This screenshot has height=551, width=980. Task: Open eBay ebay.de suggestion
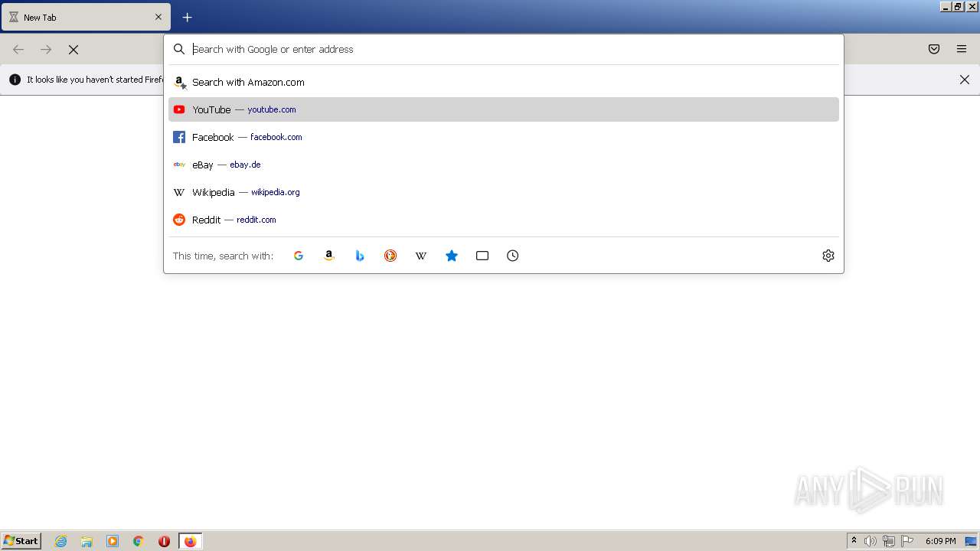click(x=504, y=165)
